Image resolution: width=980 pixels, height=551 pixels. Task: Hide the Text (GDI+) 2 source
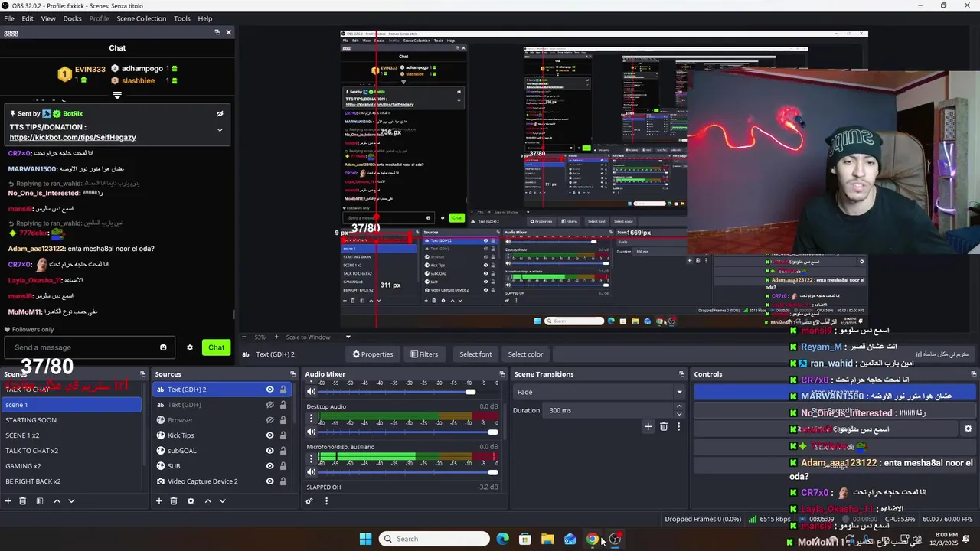pyautogui.click(x=269, y=390)
